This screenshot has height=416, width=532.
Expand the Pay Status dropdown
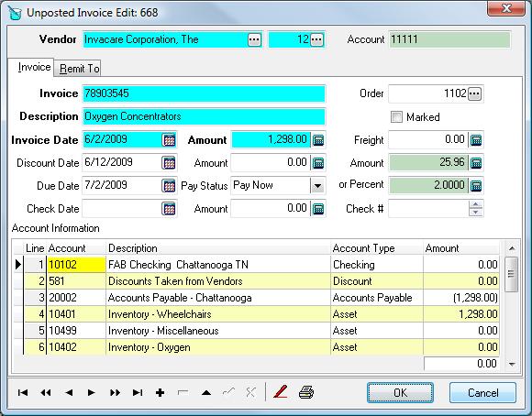click(x=317, y=185)
